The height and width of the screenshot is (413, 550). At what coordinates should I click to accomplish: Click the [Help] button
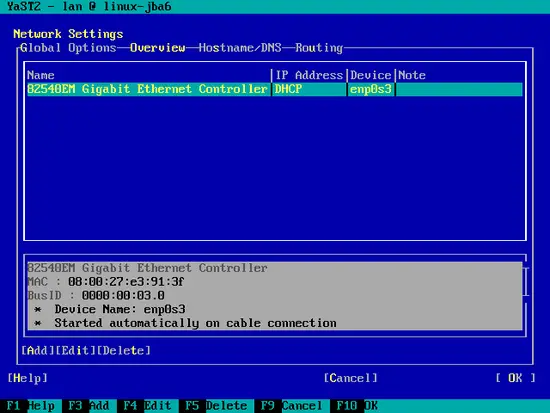pos(27,378)
